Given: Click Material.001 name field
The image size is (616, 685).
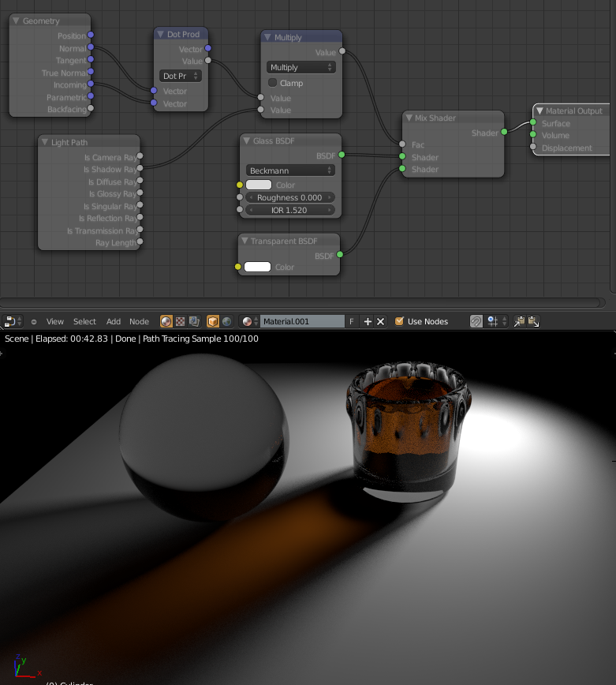Looking at the screenshot, I should point(302,321).
